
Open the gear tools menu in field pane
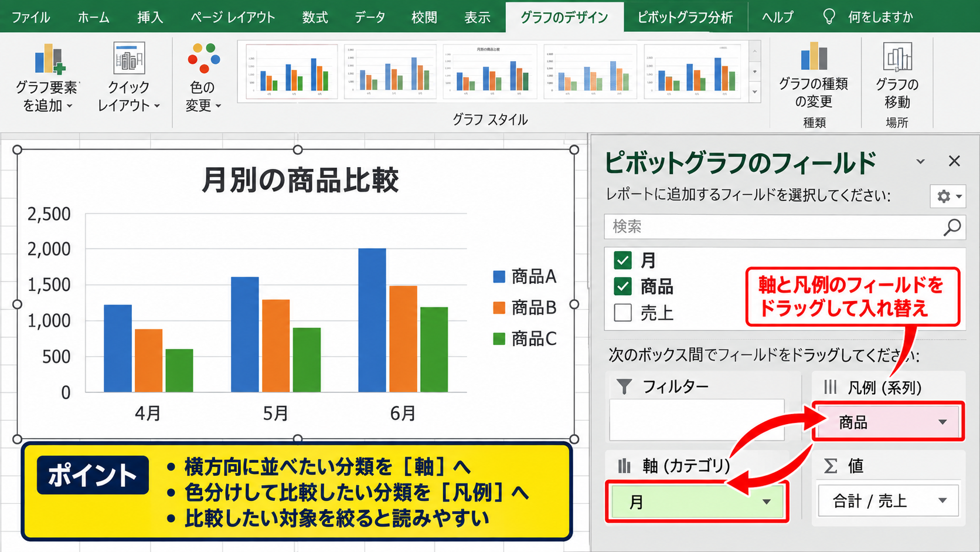pos(947,197)
